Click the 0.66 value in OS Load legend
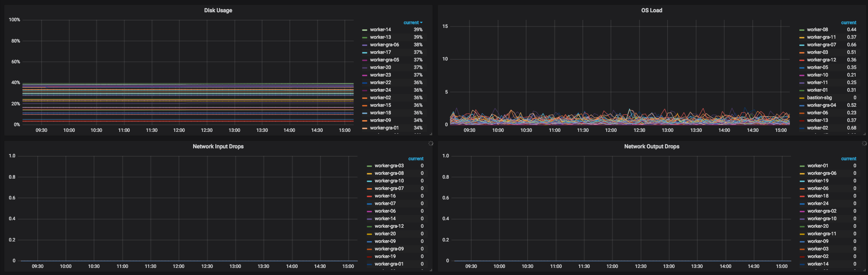 click(x=851, y=45)
